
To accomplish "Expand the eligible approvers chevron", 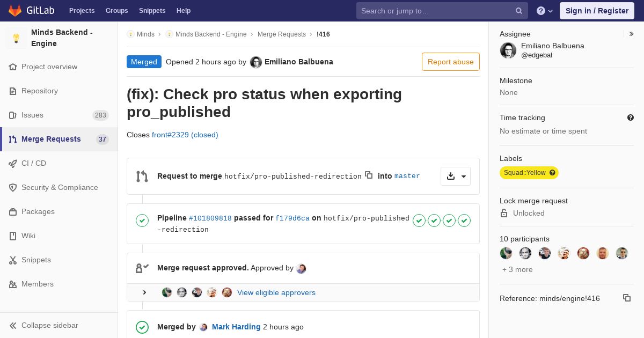I will [x=144, y=292].
